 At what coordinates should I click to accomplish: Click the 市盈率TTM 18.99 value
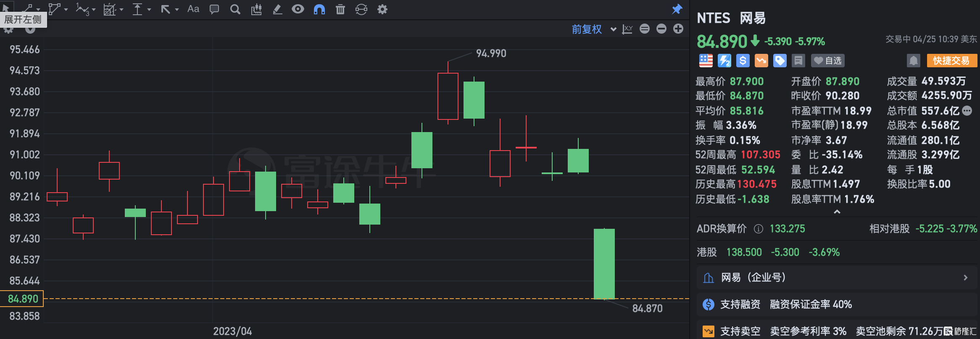(x=858, y=111)
